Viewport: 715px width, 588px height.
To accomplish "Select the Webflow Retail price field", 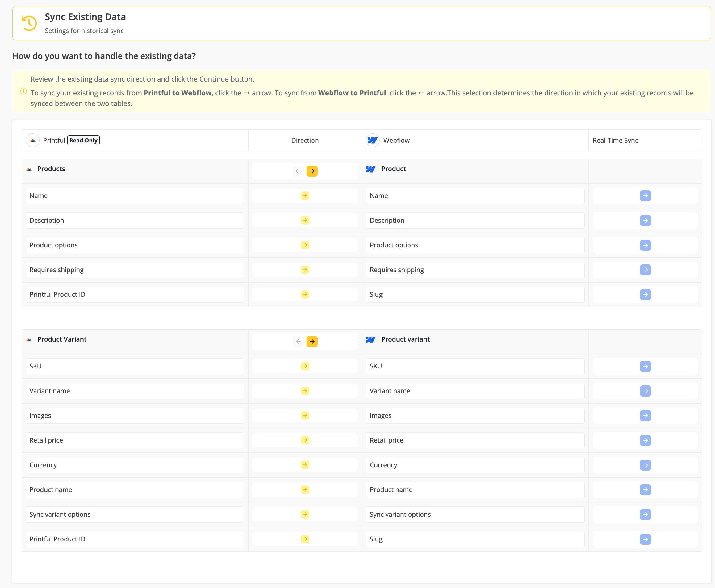I will tap(475, 440).
